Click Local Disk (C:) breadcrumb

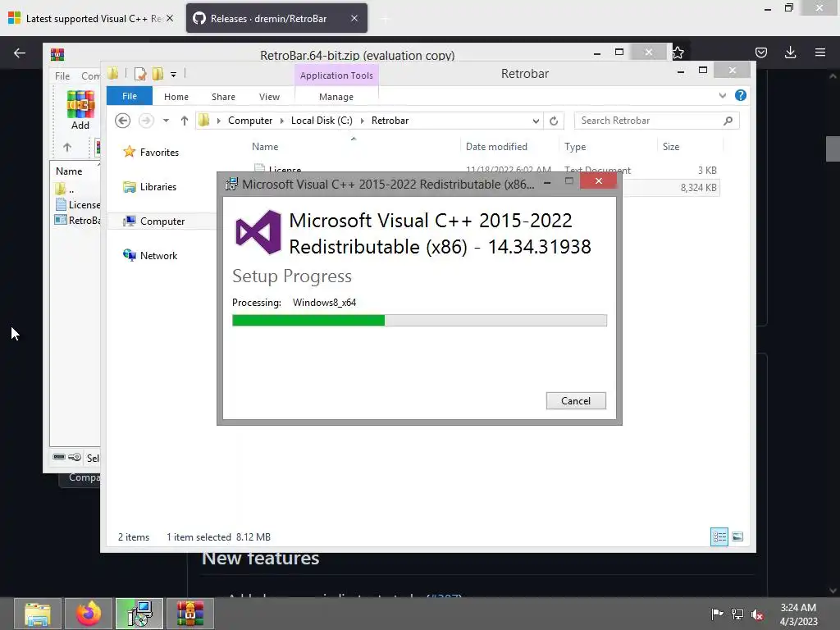322,121
